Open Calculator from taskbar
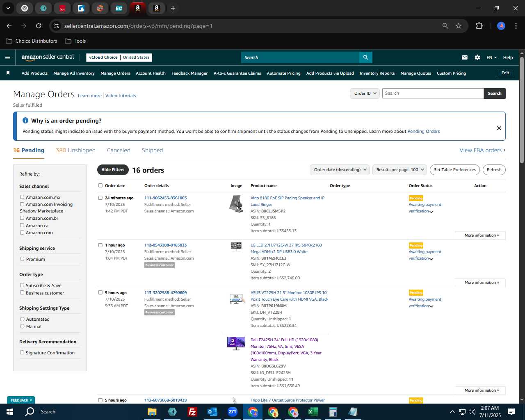 (333, 412)
